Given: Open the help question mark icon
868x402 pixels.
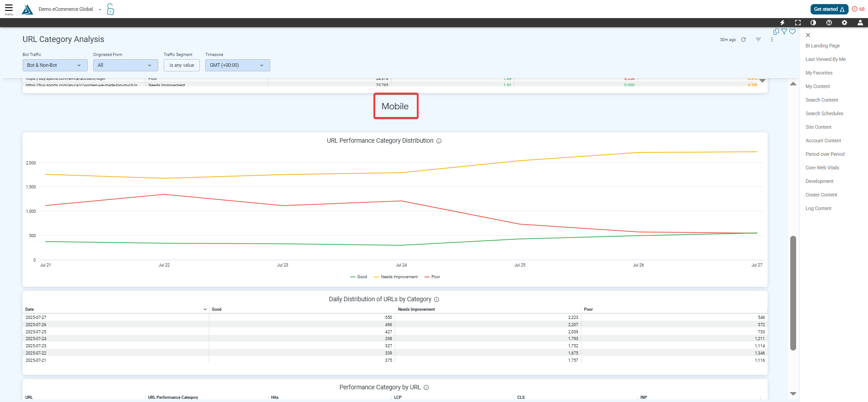Looking at the screenshot, I should pos(829,23).
